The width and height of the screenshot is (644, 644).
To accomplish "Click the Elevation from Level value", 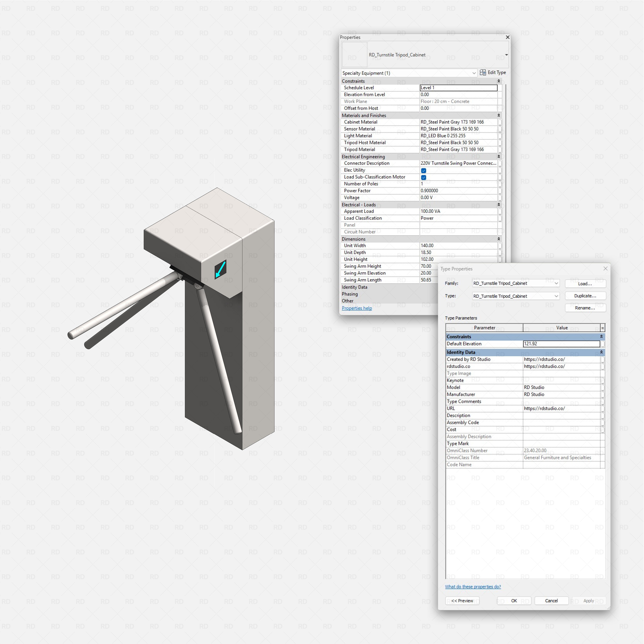I will 459,95.
